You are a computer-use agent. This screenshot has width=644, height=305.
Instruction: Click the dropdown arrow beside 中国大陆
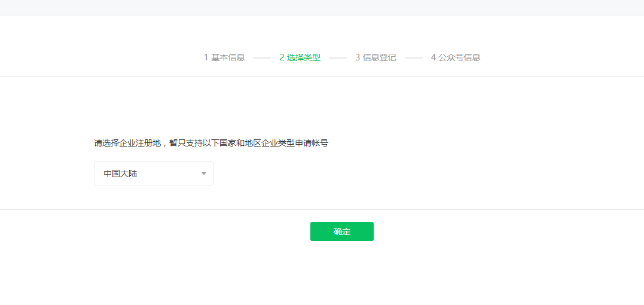(204, 173)
